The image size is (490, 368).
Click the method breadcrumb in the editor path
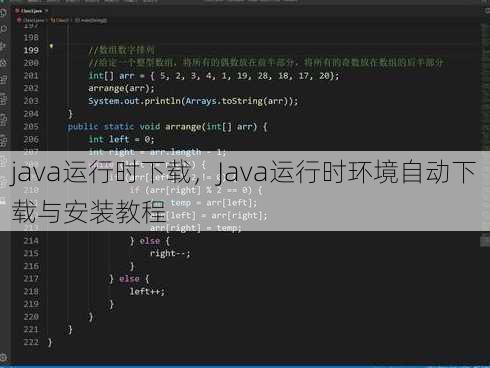(91, 20)
